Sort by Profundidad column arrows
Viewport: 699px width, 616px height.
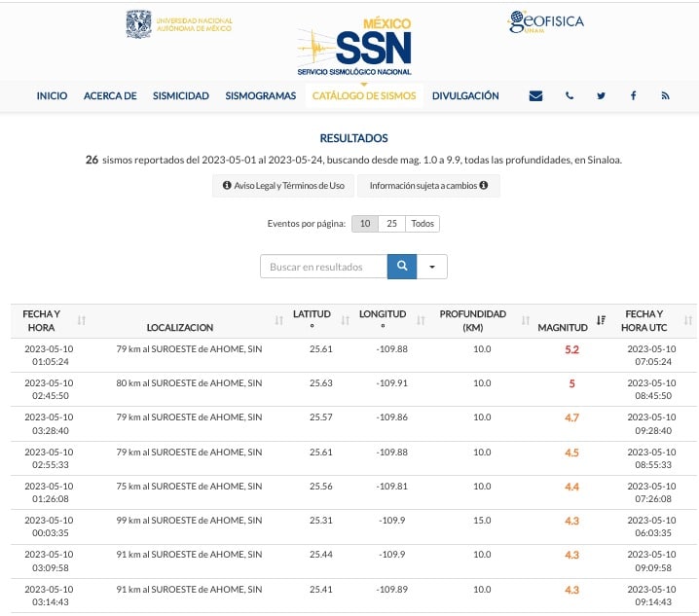(526, 320)
